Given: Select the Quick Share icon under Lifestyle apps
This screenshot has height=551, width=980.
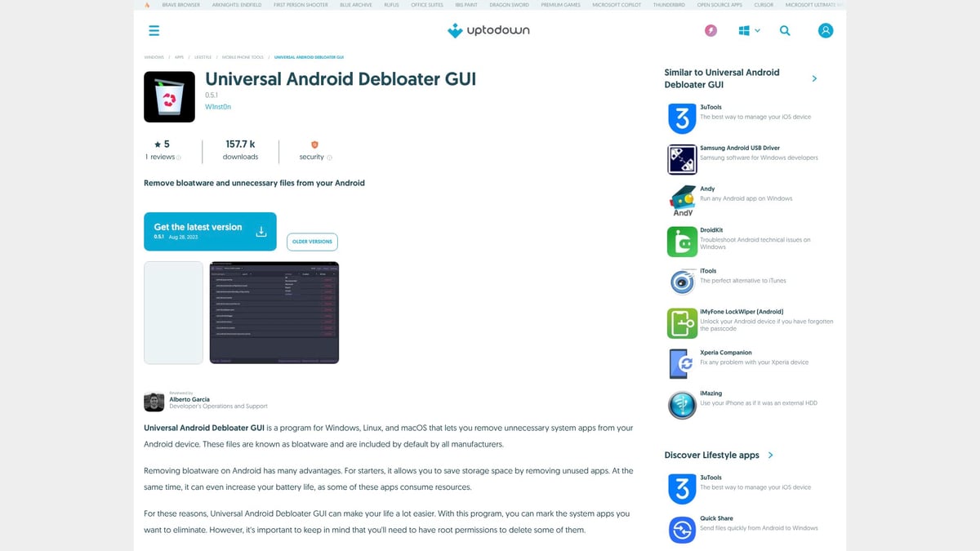Looking at the screenshot, I should (681, 529).
